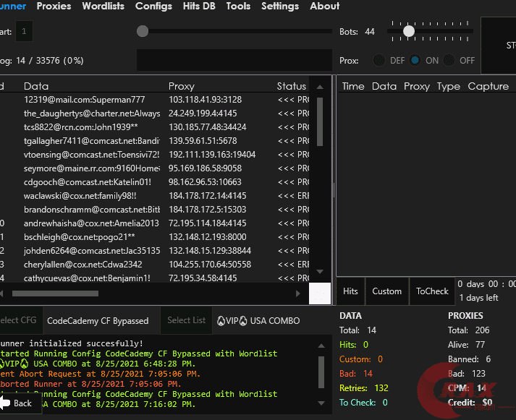Click the horizontal scrollbar left arrow
Screen dimensions: 516x420
(x=3, y=293)
